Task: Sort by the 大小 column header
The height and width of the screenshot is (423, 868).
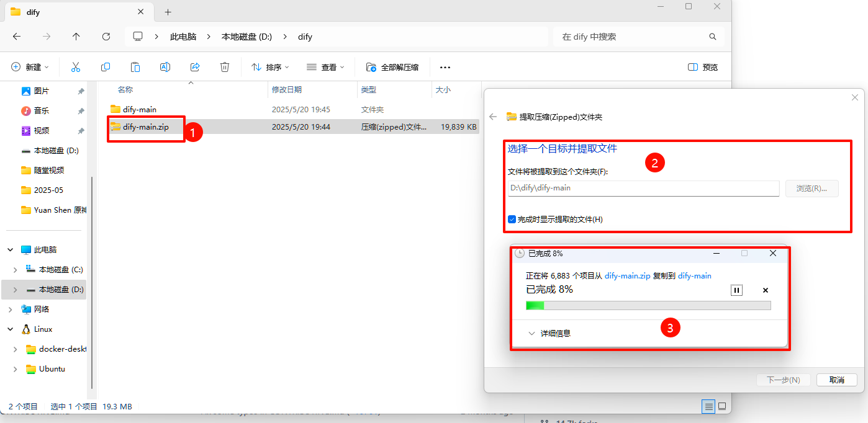Action: click(443, 90)
